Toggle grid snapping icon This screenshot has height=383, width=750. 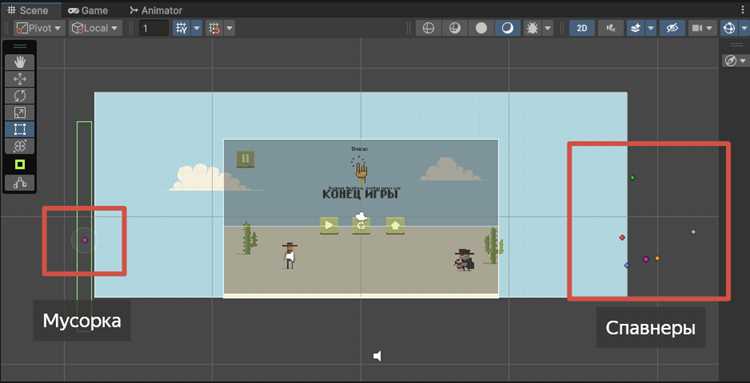tap(214, 28)
